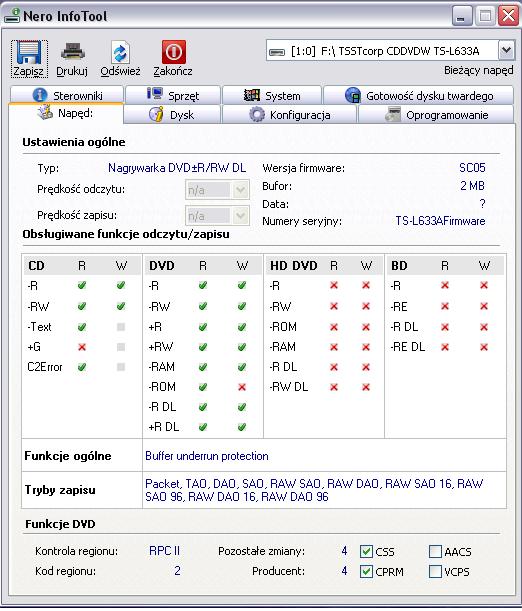522x611 pixels.
Task: Click the Data question mark value
Action: pyautogui.click(x=482, y=203)
